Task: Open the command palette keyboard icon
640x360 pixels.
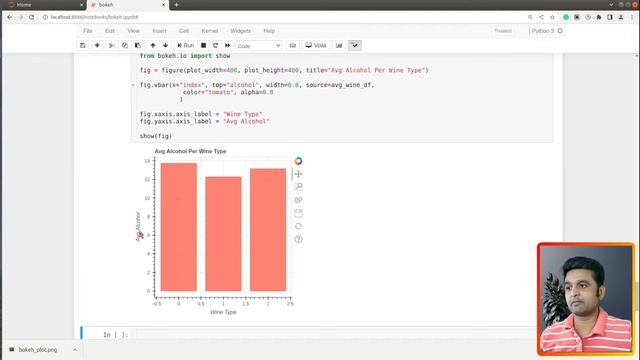Action: [293, 45]
